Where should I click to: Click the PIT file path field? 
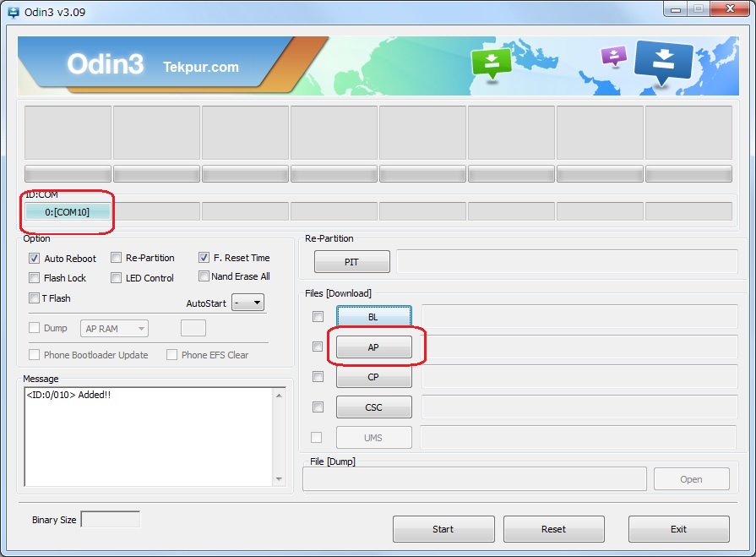click(567, 262)
